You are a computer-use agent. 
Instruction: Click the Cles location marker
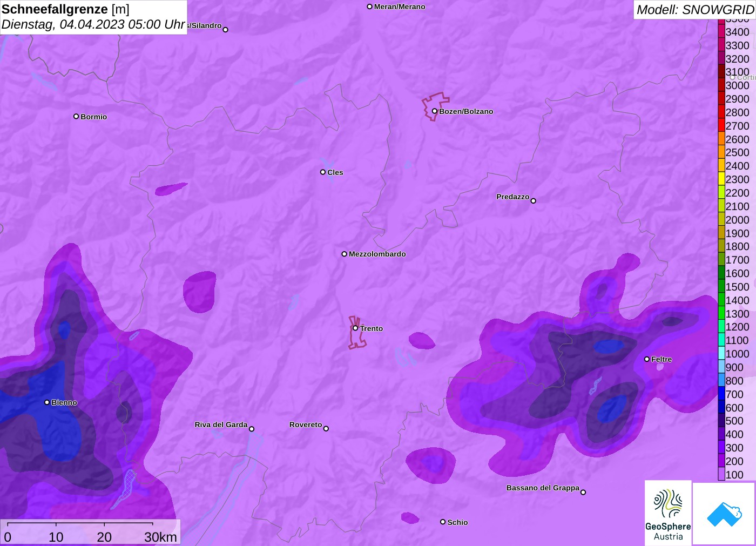pos(323,172)
